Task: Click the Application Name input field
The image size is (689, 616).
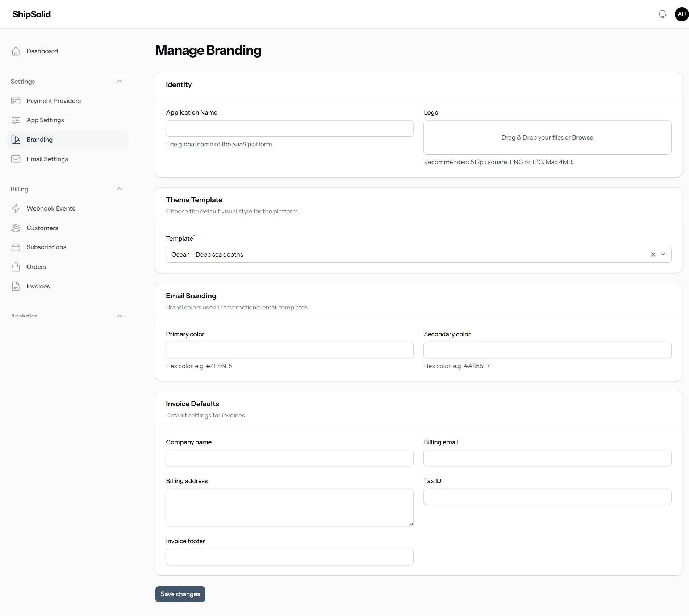Action: pos(289,129)
